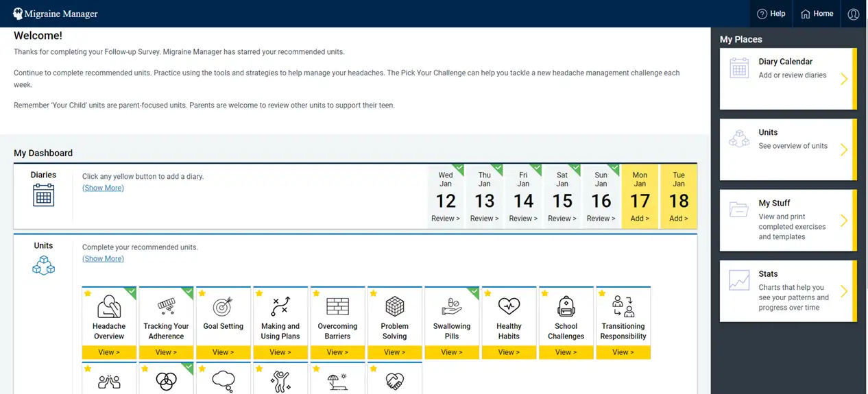
Task: Open the My Stuff card
Action: click(788, 221)
